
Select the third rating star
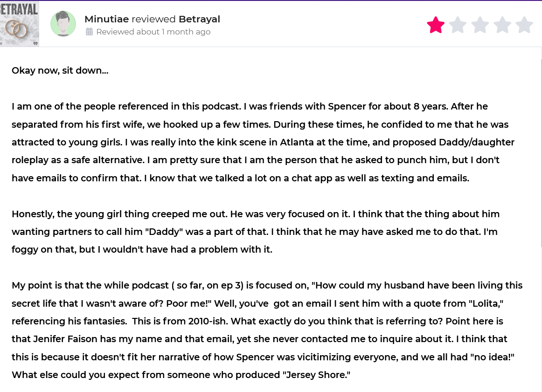point(480,25)
